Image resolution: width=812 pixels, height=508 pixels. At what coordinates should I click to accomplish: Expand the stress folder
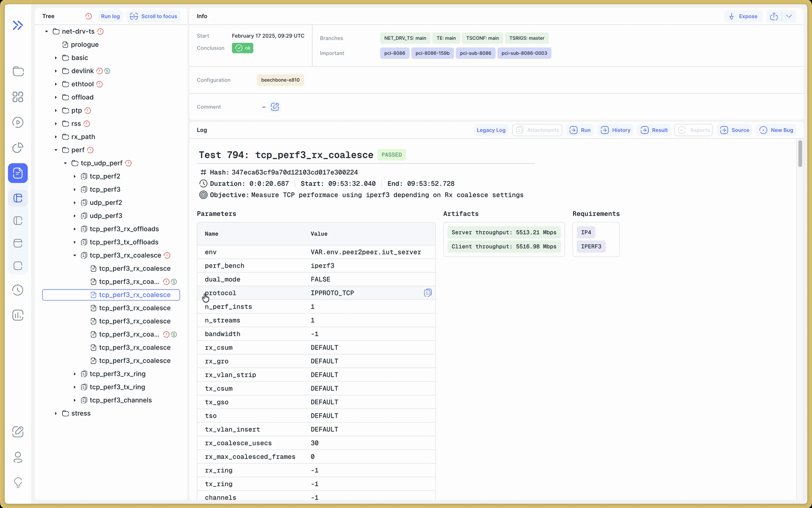pos(56,414)
